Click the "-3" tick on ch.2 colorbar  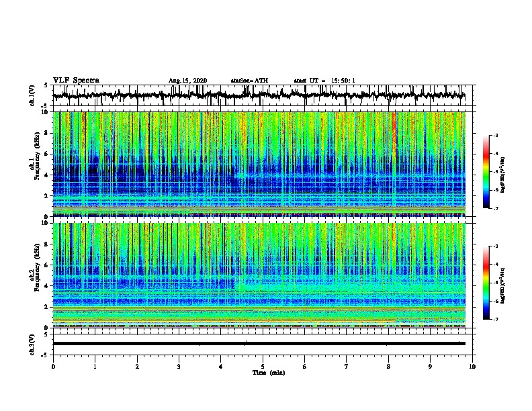(496, 246)
